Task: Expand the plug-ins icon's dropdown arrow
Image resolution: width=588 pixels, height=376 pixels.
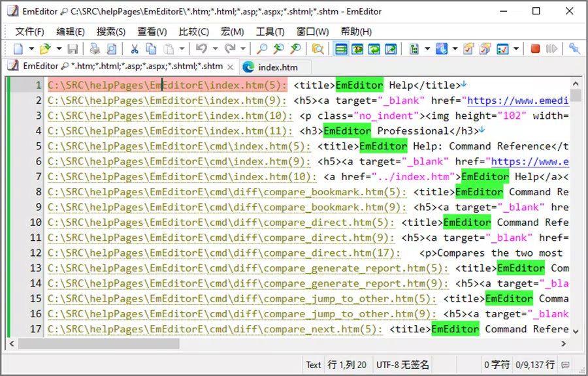Action: tap(455, 49)
